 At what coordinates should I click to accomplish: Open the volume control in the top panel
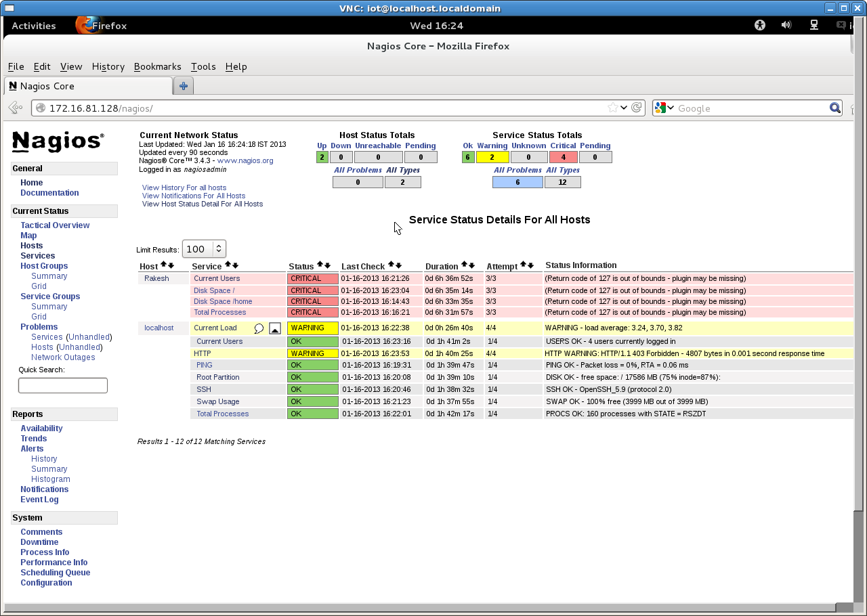click(786, 26)
